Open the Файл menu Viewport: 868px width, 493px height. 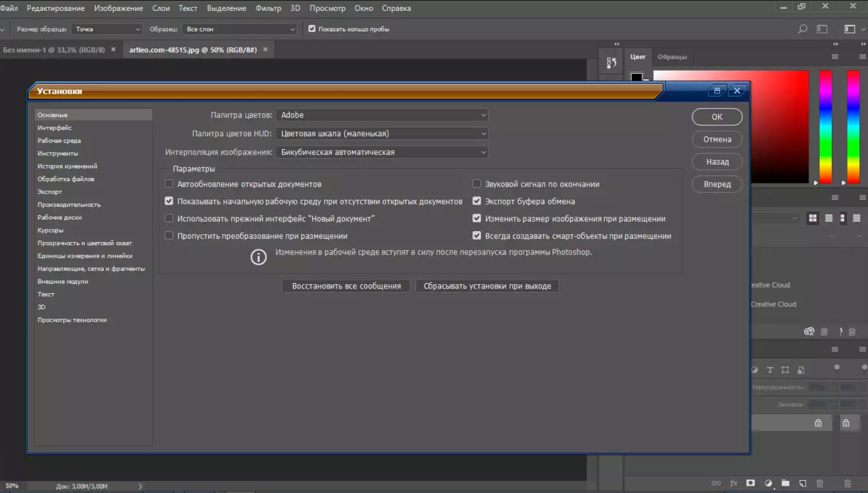9,8
